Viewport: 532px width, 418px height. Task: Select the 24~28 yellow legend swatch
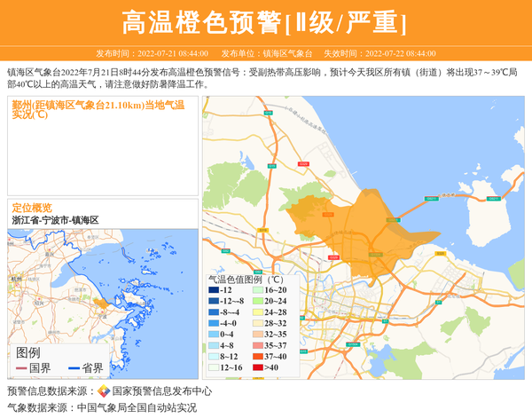tap(258, 312)
